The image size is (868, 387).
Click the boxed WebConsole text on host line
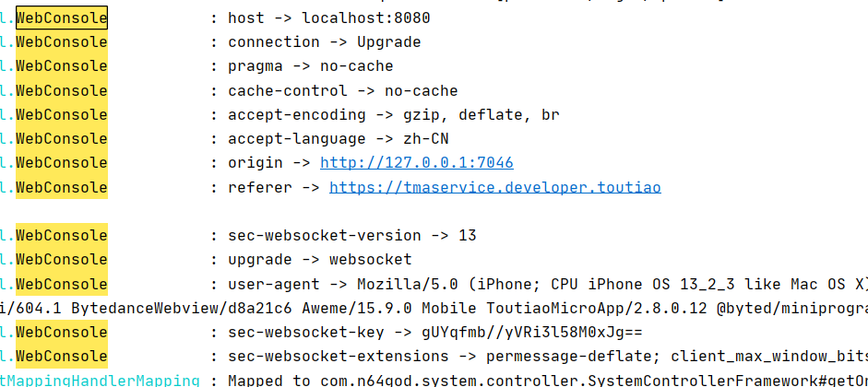(62, 18)
